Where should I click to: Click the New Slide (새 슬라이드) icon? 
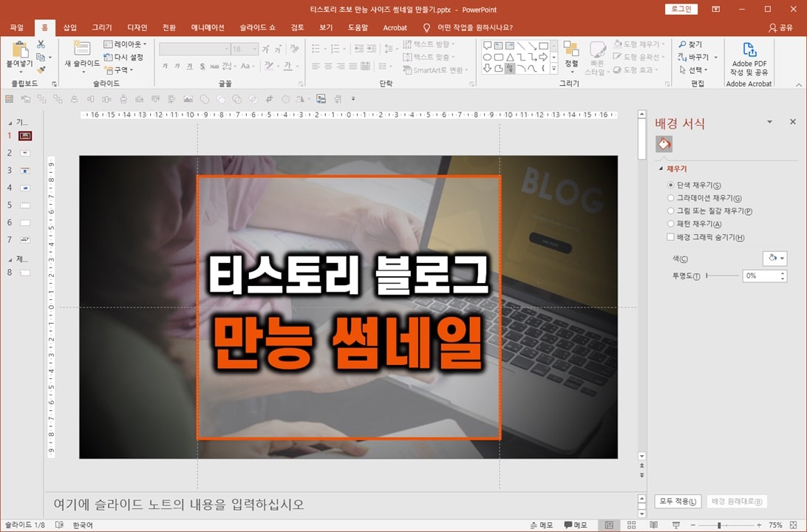[82, 48]
